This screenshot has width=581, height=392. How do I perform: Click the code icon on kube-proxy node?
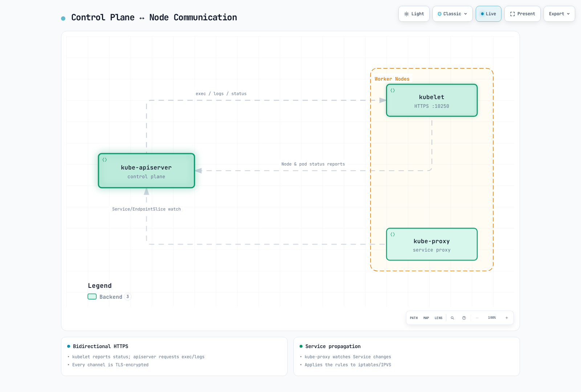393,234
